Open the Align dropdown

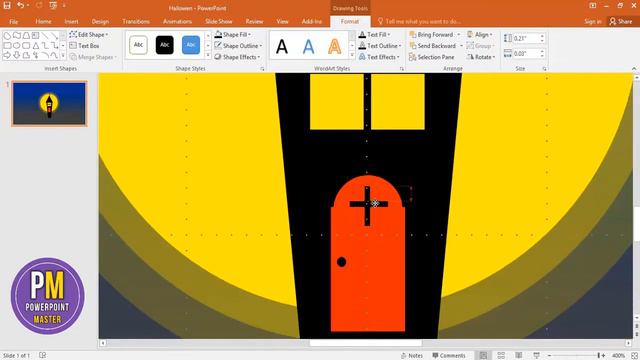(x=480, y=35)
